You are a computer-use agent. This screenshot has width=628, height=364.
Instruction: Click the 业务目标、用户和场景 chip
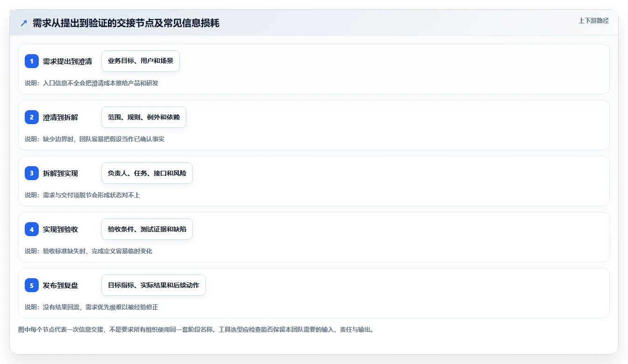pyautogui.click(x=141, y=61)
